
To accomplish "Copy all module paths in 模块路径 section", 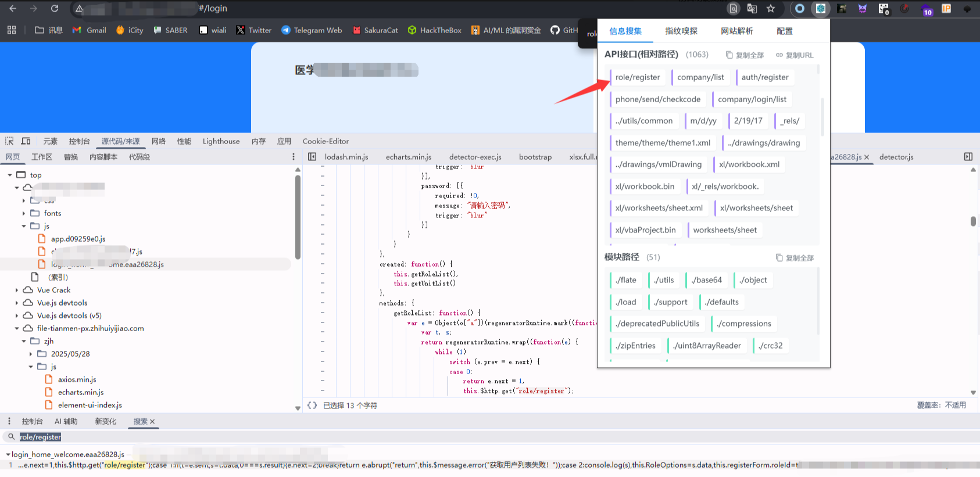I will click(x=795, y=258).
